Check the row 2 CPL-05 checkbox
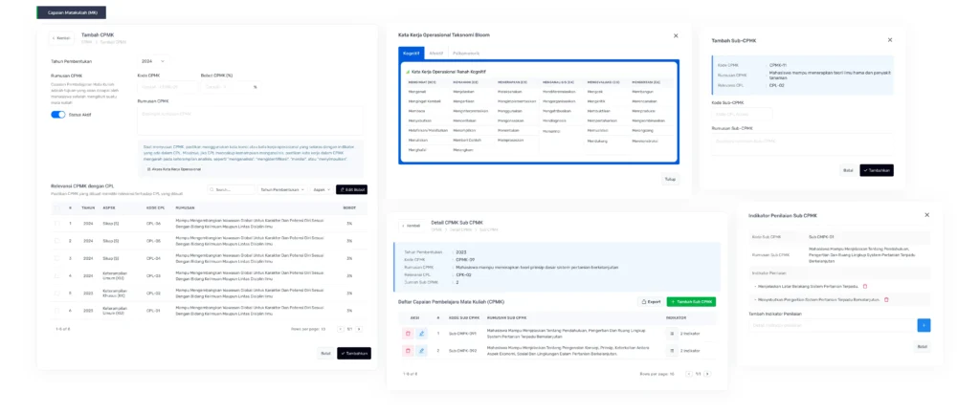This screenshot has width=980, height=413. tap(57, 241)
